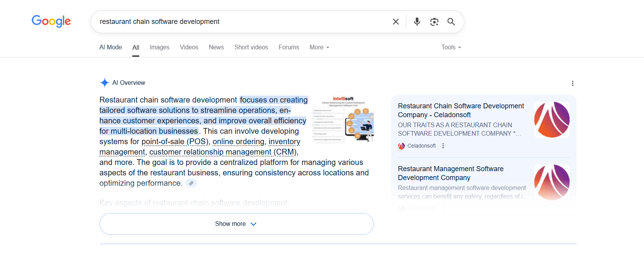Viewport: 644px width, 254px height.
Task: Click the 'online ordering' link
Action: coord(239,141)
